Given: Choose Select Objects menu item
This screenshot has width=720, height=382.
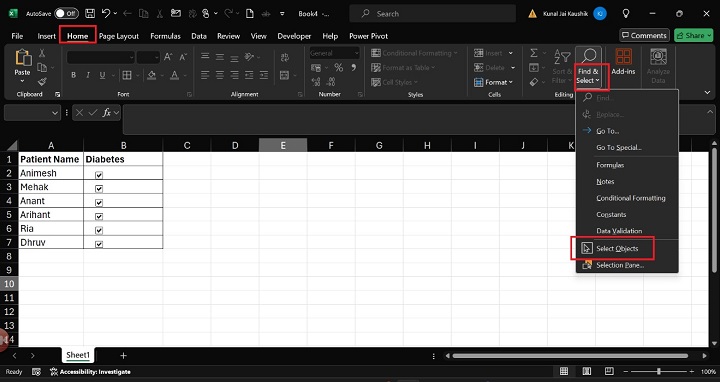Looking at the screenshot, I should [x=627, y=248].
